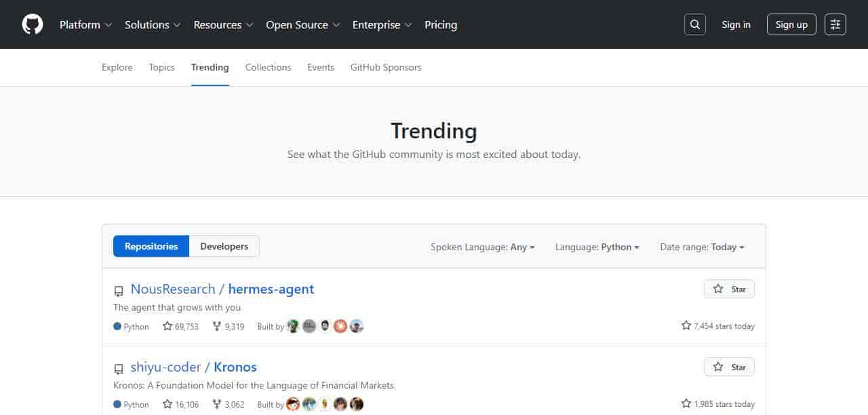This screenshot has width=868, height=415.
Task: Open the Platform menu in header
Action: coord(85,24)
